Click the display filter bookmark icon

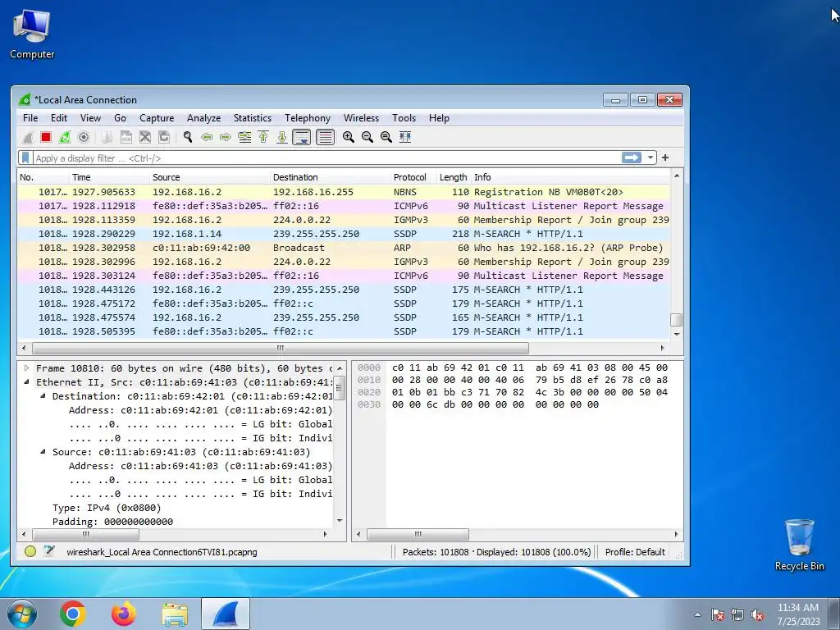[25, 158]
